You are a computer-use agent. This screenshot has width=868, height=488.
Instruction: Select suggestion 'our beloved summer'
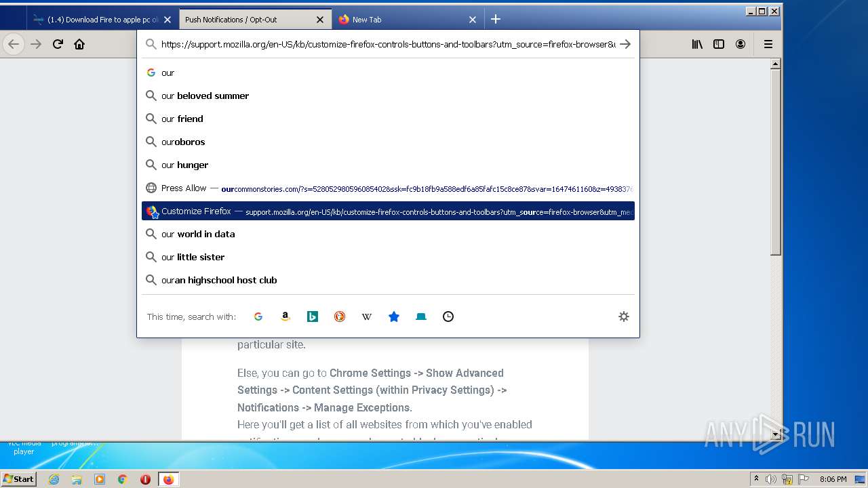point(388,96)
